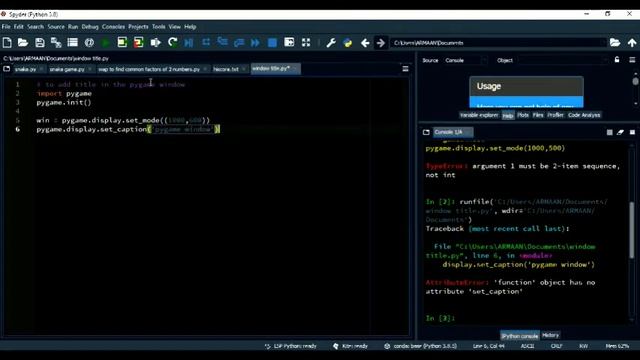The height and width of the screenshot is (360, 640).
Task: Open Preferences with the wrench icon
Action: click(x=331, y=42)
